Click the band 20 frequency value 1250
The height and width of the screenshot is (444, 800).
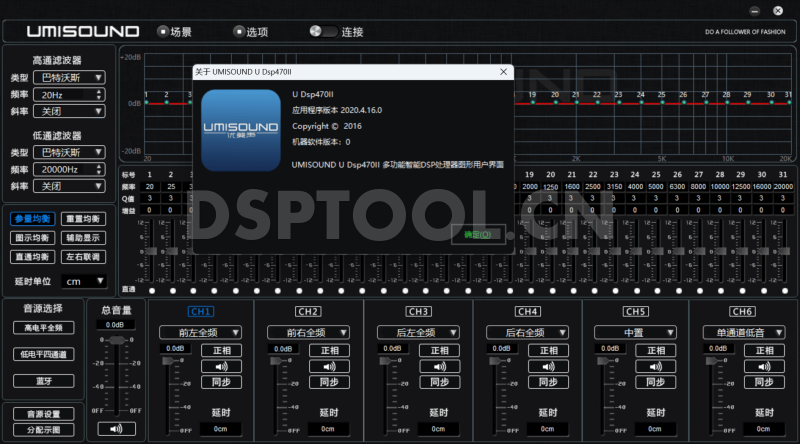point(551,187)
